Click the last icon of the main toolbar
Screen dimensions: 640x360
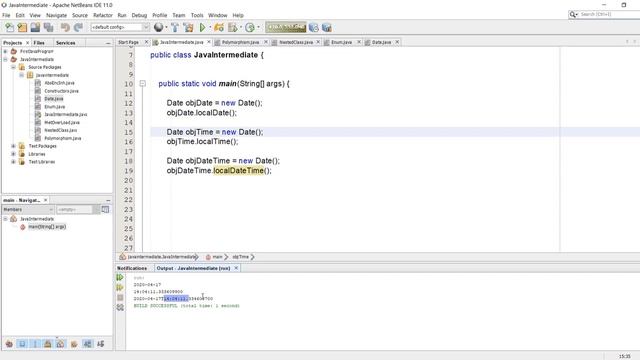[327, 27]
